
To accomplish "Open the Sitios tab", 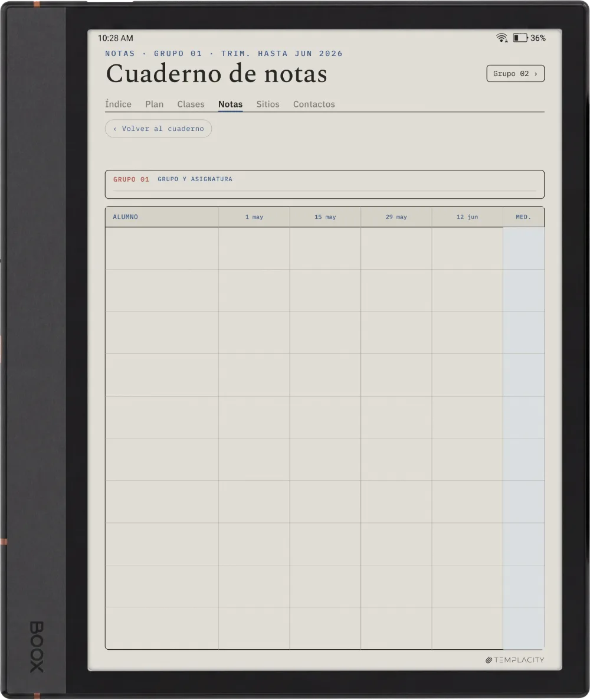I will pyautogui.click(x=268, y=104).
